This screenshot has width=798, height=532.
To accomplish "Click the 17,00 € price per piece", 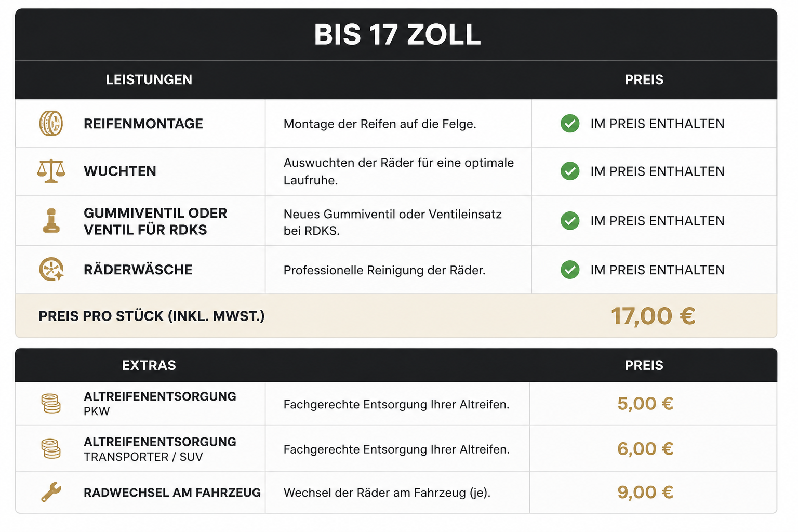I will 653,316.
